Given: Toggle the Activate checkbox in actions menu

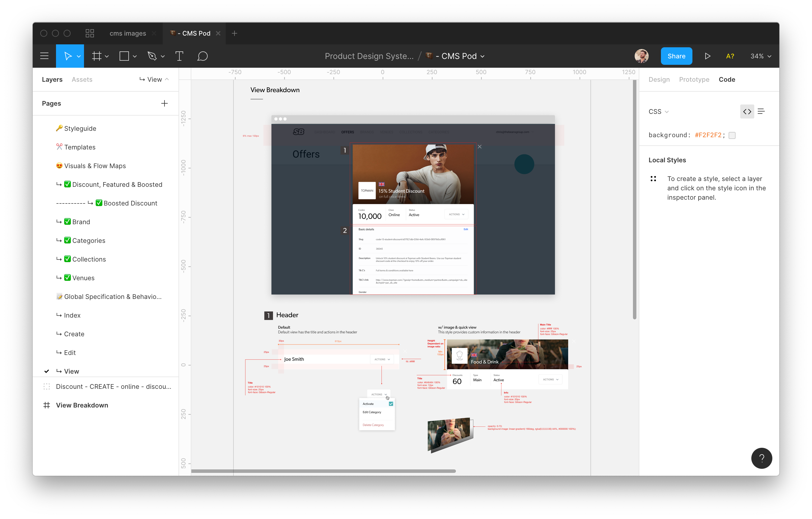Looking at the screenshot, I should (391, 404).
